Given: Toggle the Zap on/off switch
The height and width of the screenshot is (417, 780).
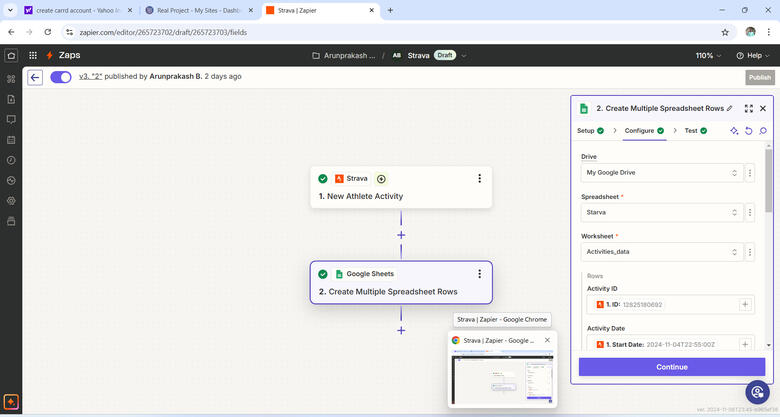Looking at the screenshot, I should coord(61,77).
